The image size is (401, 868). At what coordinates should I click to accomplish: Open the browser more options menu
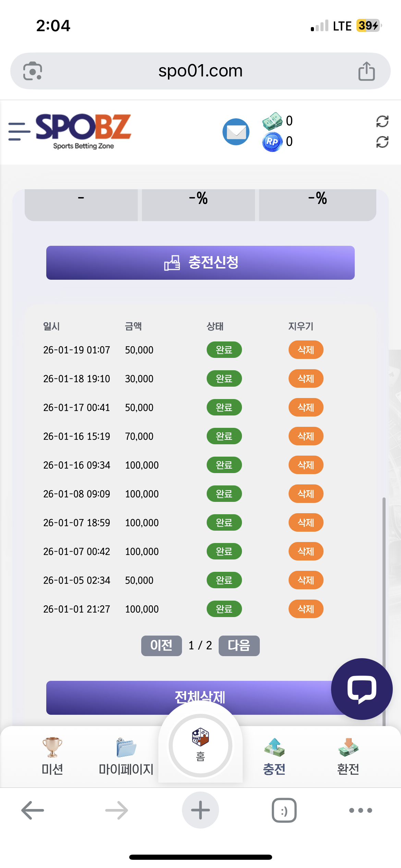361,810
